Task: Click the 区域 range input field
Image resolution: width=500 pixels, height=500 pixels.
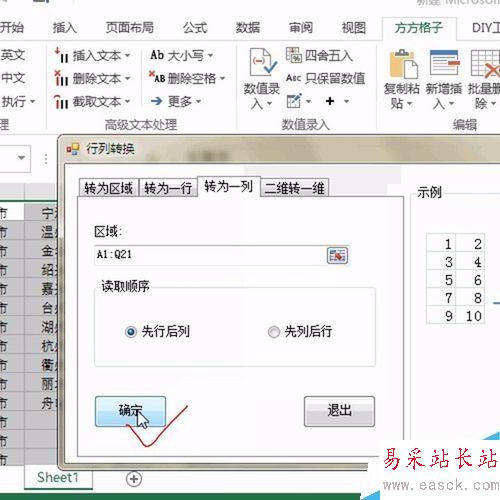Action: (x=210, y=256)
